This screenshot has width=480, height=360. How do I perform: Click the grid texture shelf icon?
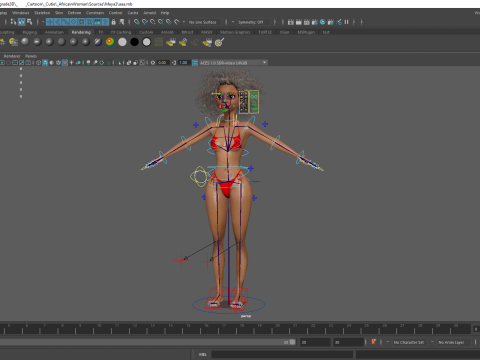[159, 42]
